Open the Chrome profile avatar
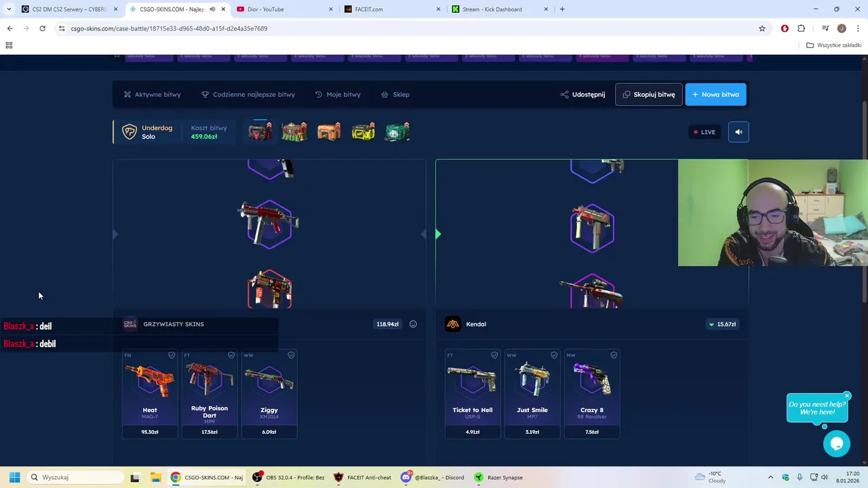868x488 pixels. (842, 28)
